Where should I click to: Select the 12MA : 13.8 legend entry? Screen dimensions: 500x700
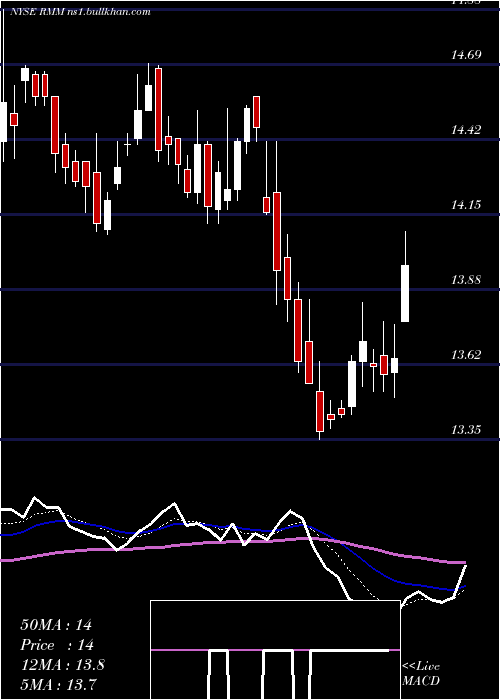[62, 665]
